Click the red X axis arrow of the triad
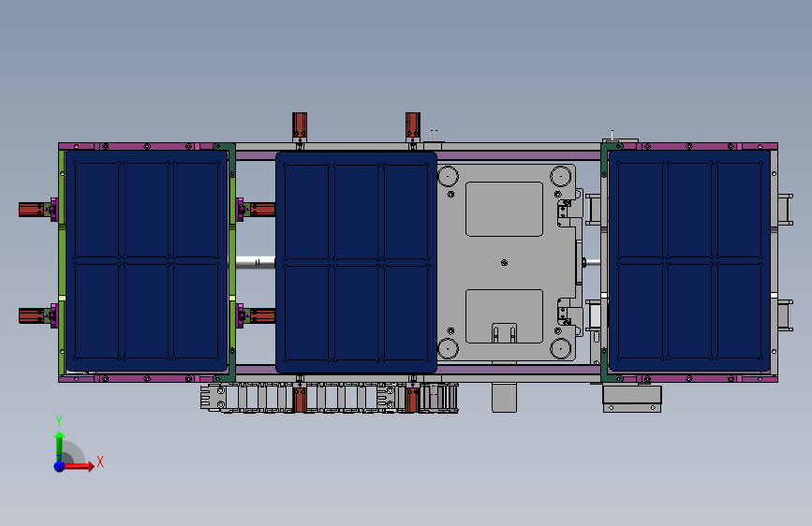Image resolution: width=812 pixels, height=526 pixels. (79, 466)
